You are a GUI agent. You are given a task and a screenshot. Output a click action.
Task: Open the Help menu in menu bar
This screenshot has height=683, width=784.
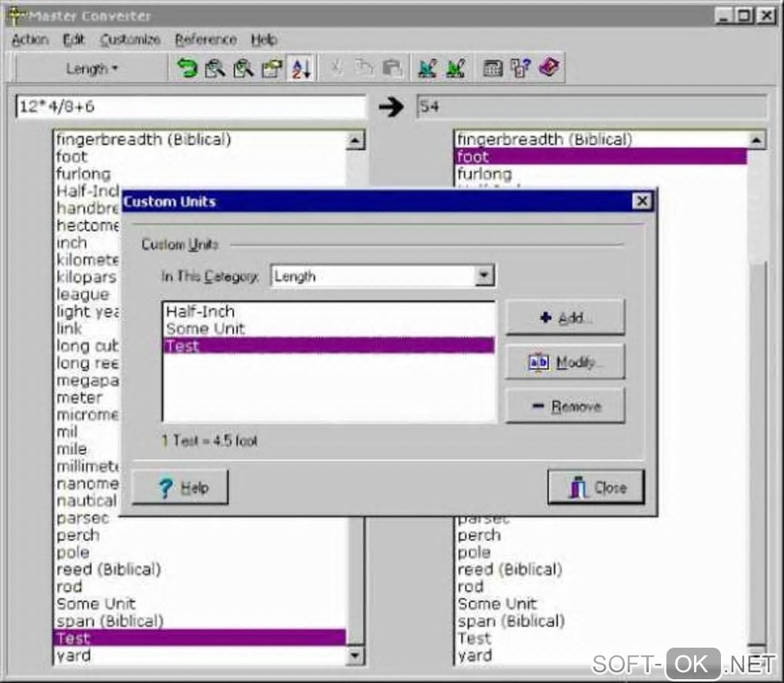(x=264, y=39)
